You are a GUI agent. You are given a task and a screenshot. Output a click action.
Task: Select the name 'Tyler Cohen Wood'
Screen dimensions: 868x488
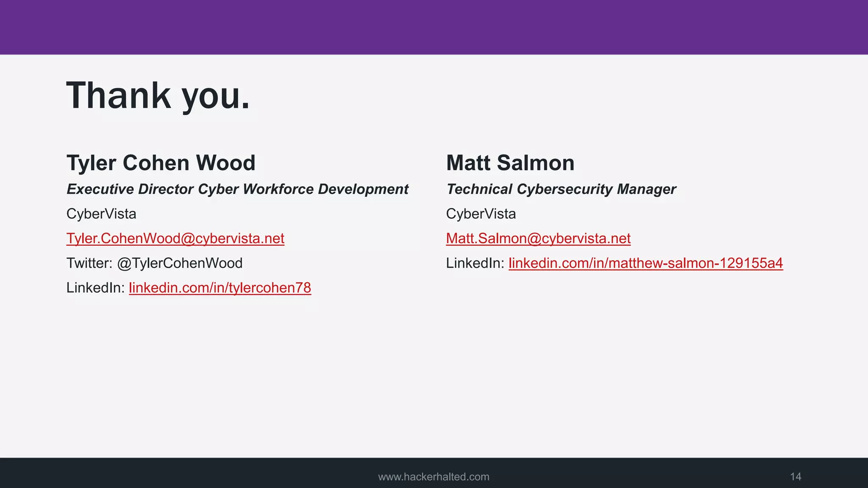pyautogui.click(x=161, y=163)
